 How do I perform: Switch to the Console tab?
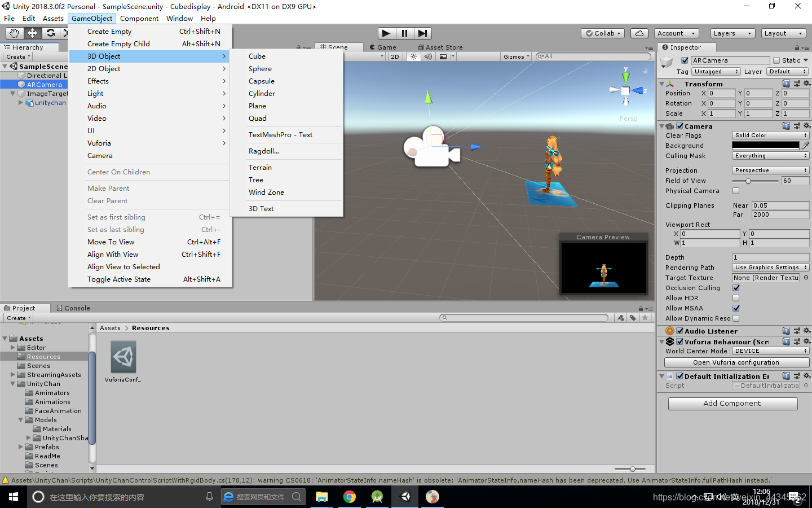[x=73, y=308]
